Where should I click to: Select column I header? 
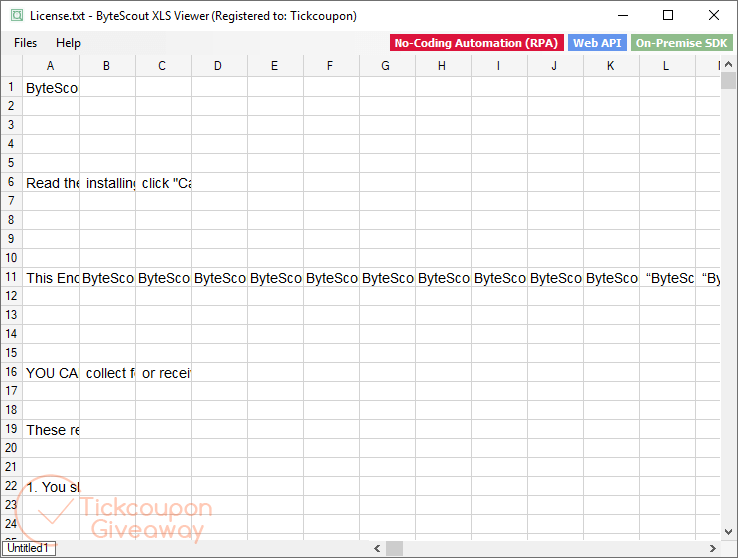pos(499,66)
